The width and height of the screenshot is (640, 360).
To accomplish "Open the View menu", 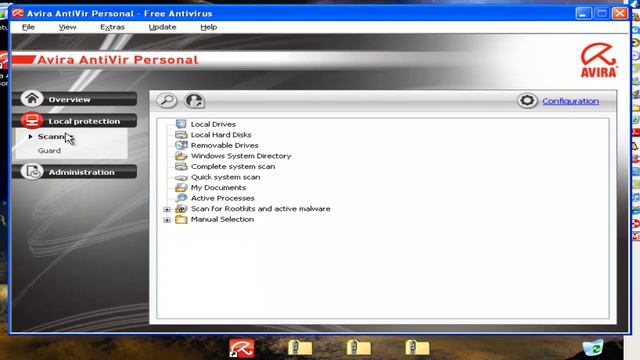I will point(67,27).
